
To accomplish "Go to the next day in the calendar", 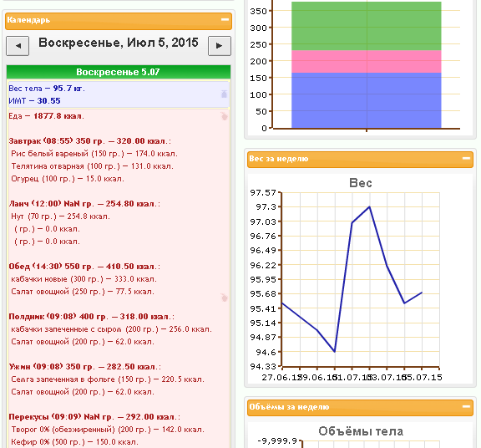I will [x=220, y=46].
